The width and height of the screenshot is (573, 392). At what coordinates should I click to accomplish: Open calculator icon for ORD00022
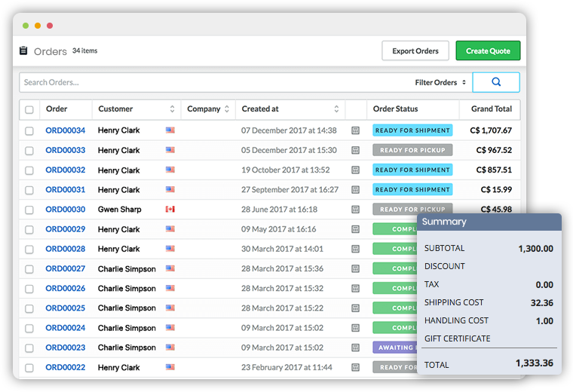[355, 367]
